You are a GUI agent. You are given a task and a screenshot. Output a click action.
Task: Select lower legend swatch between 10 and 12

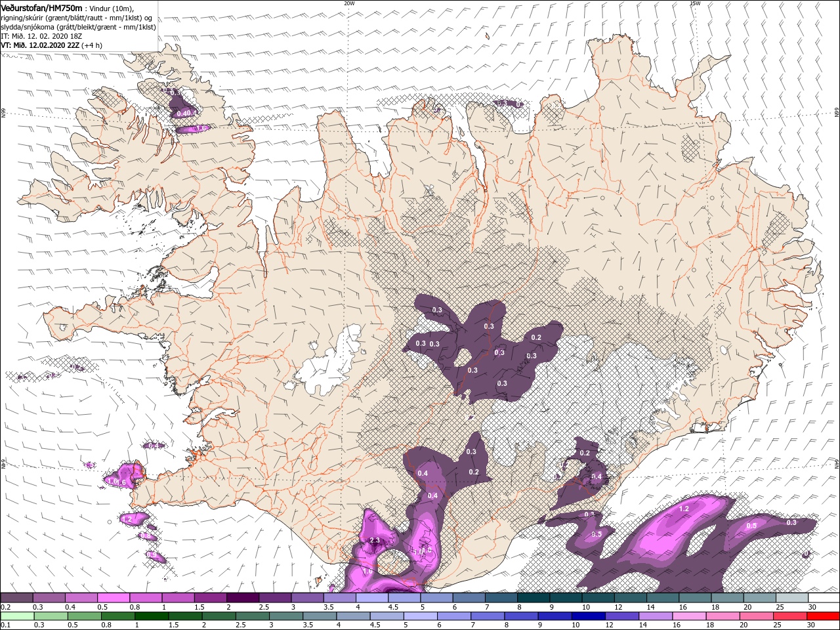(x=587, y=616)
